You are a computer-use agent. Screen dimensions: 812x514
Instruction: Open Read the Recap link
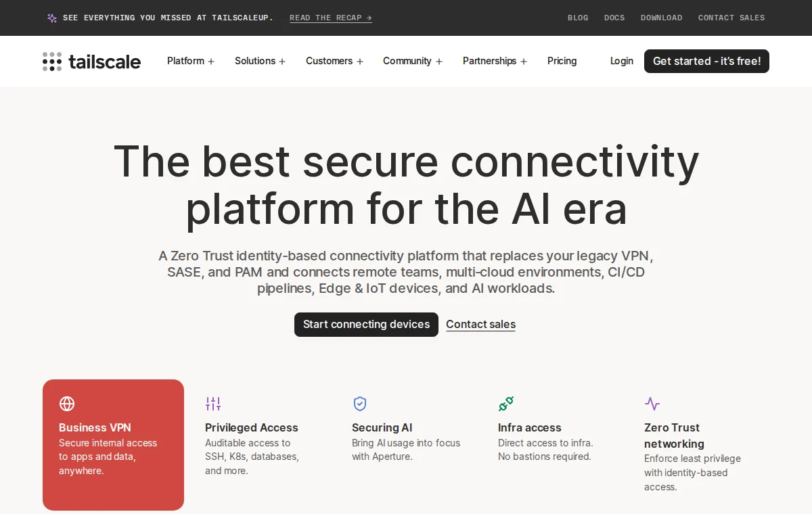pyautogui.click(x=331, y=18)
